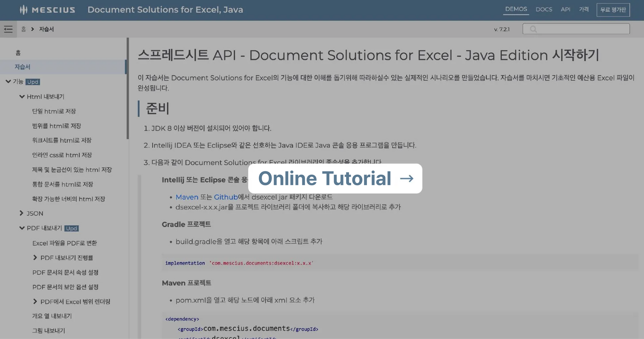Select the JSON tree item label
Screen dimensions: 644x339
coord(35,213)
